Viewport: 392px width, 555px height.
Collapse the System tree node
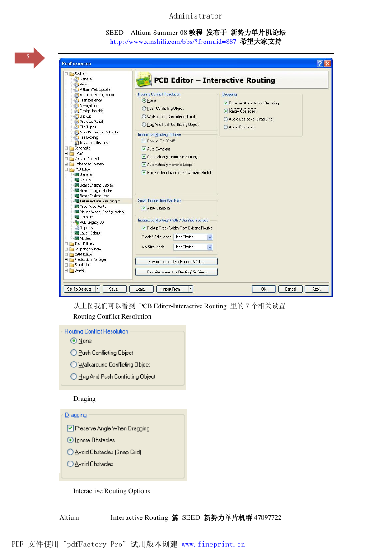point(66,74)
